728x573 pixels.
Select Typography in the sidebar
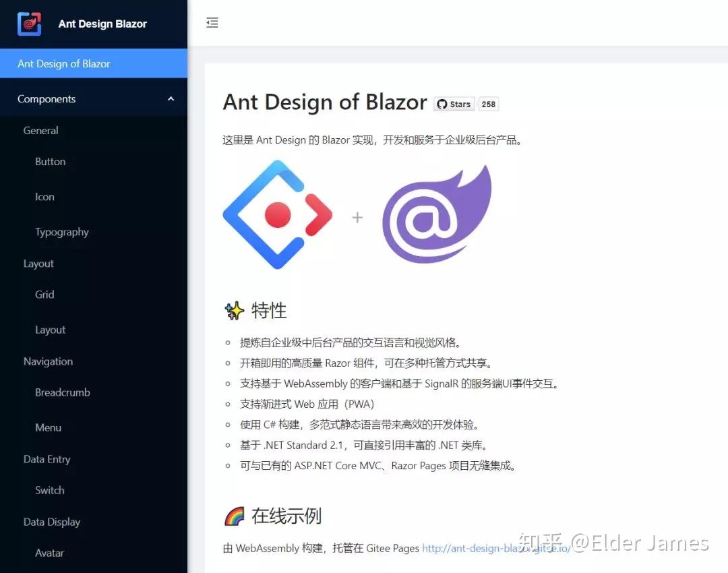[x=62, y=232]
